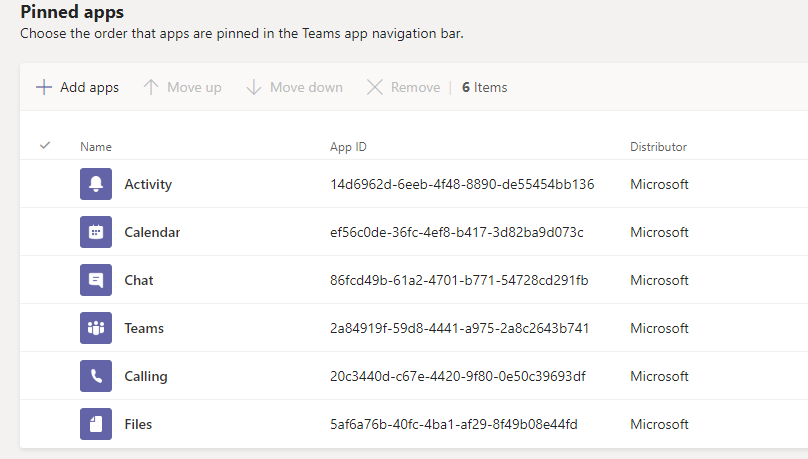
Task: Select the Activity row checkbox area
Action: tap(45, 184)
